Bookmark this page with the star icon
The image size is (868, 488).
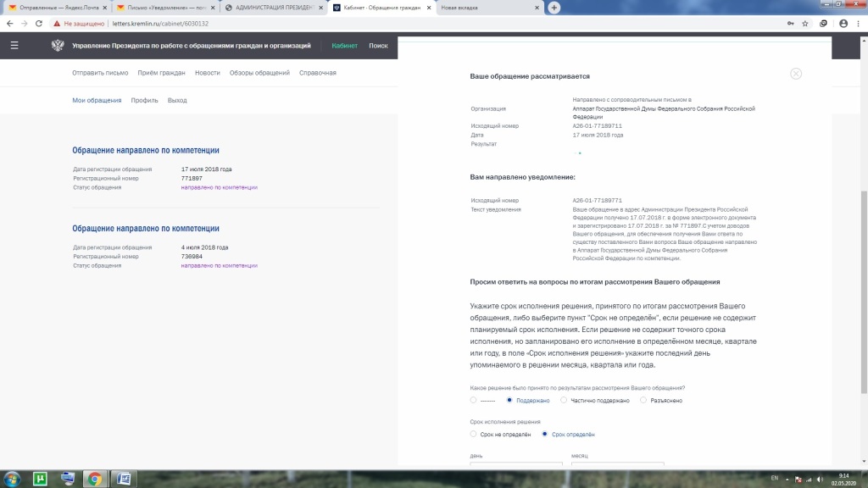pyautogui.click(x=804, y=24)
